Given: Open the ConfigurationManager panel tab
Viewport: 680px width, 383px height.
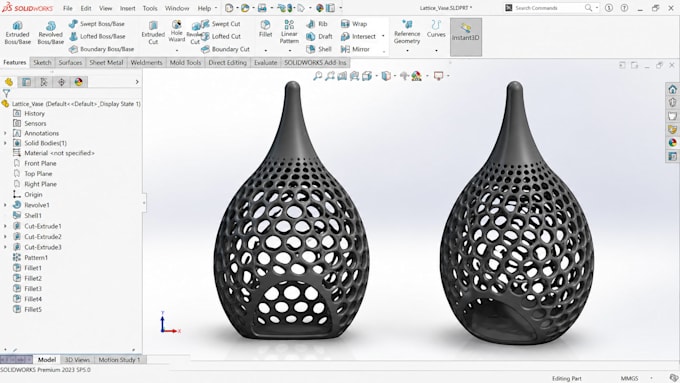Looking at the screenshot, I should [44, 82].
